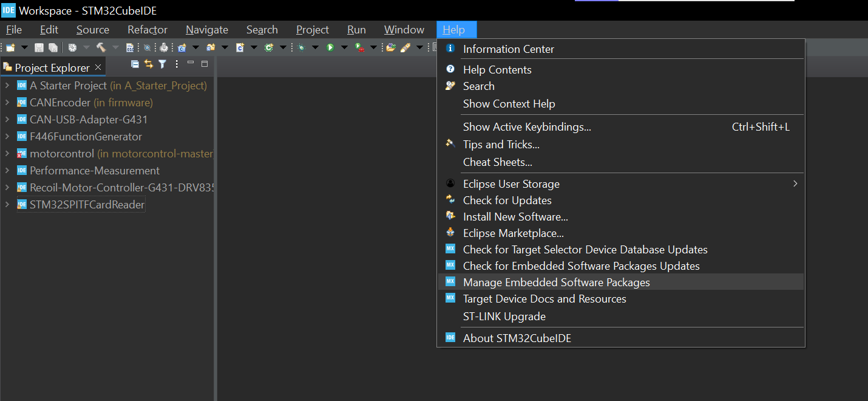Select the F446FunctionGenerator project

coord(86,137)
